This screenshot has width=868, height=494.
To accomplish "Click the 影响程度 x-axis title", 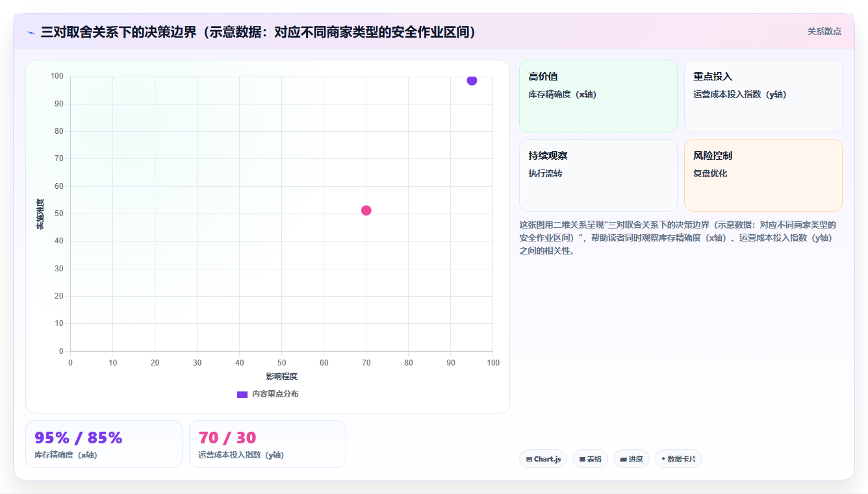I will [x=281, y=377].
